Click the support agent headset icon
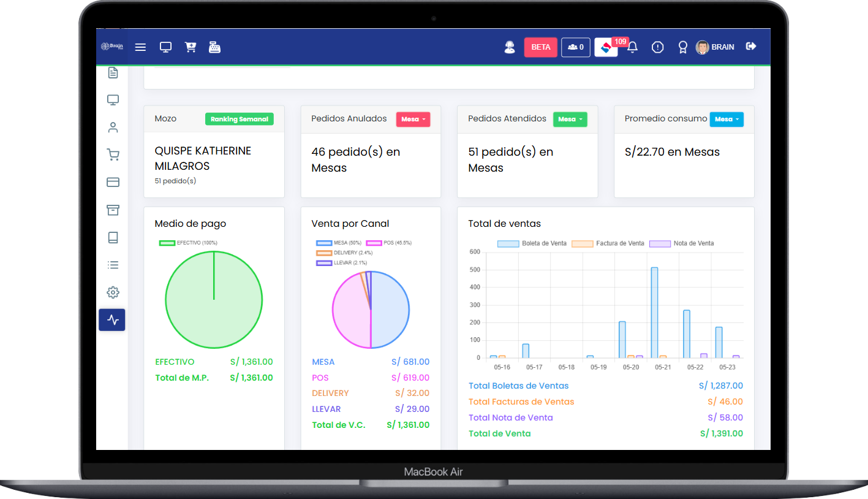This screenshot has width=868, height=499. tap(509, 47)
